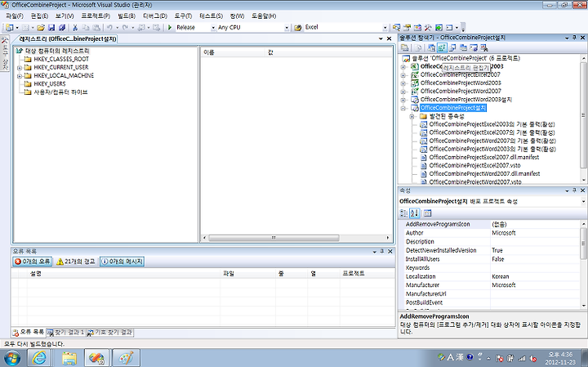Screen dimensions: 588x367
Task: Open the 파일(F) menu
Action: pyautogui.click(x=15, y=16)
